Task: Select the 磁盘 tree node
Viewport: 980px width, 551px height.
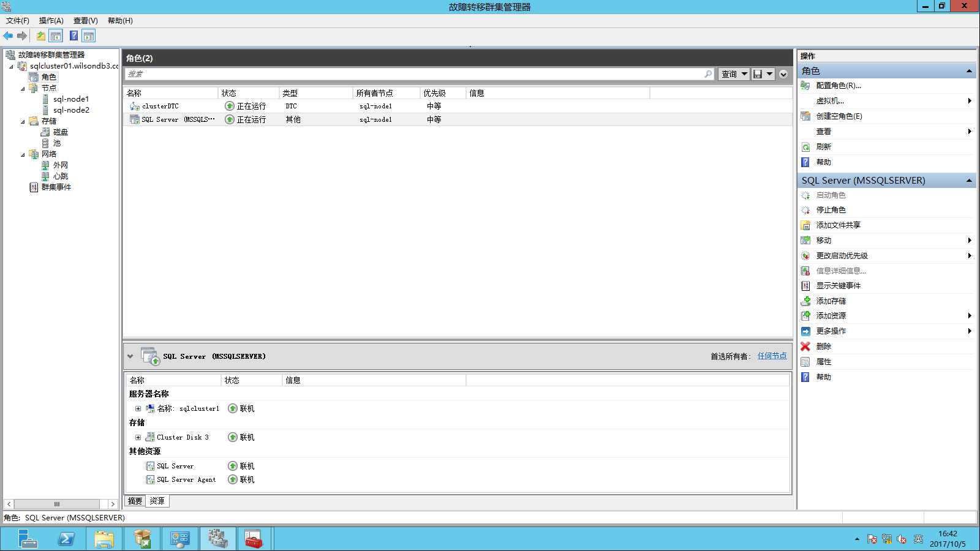Action: (60, 132)
